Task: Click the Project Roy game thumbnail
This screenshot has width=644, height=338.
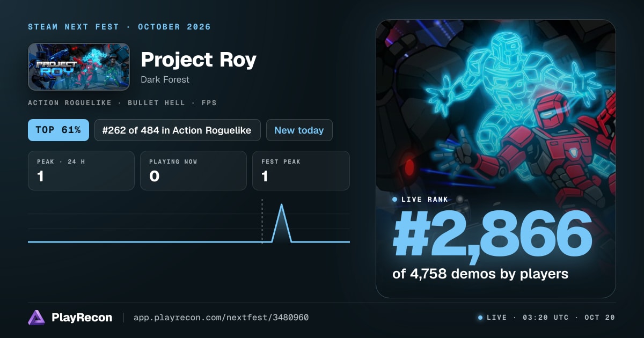Action: 79,67
